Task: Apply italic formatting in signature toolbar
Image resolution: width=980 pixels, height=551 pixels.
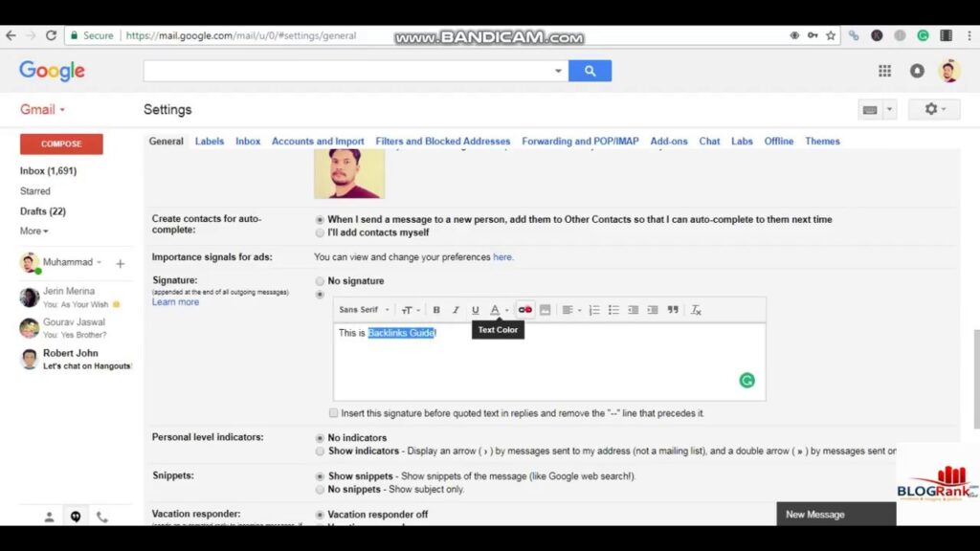Action: [x=456, y=310]
